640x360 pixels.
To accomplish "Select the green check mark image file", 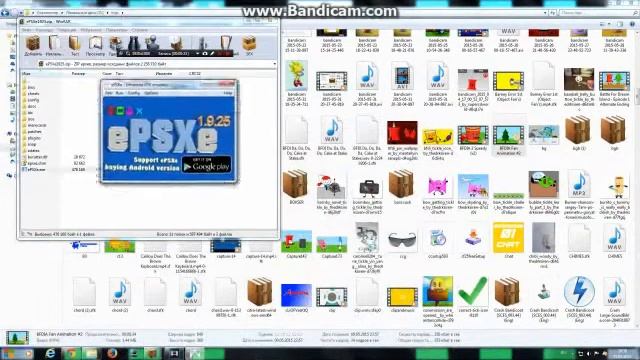I will [x=473, y=296].
